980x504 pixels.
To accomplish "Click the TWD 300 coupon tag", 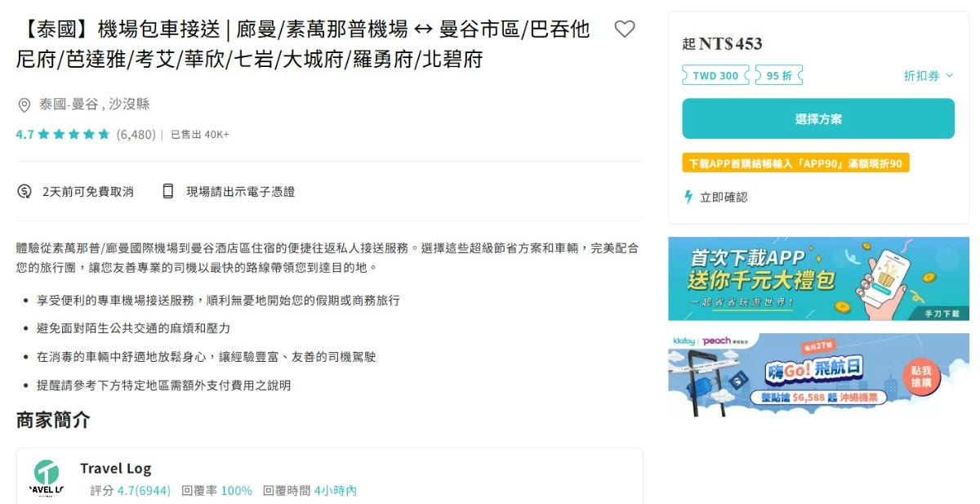I will 715,75.
